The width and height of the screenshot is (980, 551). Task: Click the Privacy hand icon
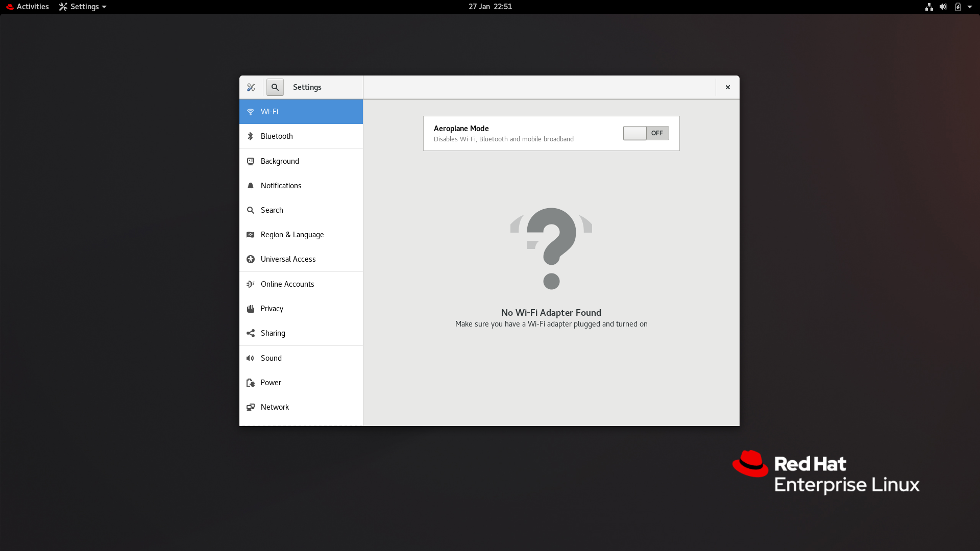tap(250, 309)
